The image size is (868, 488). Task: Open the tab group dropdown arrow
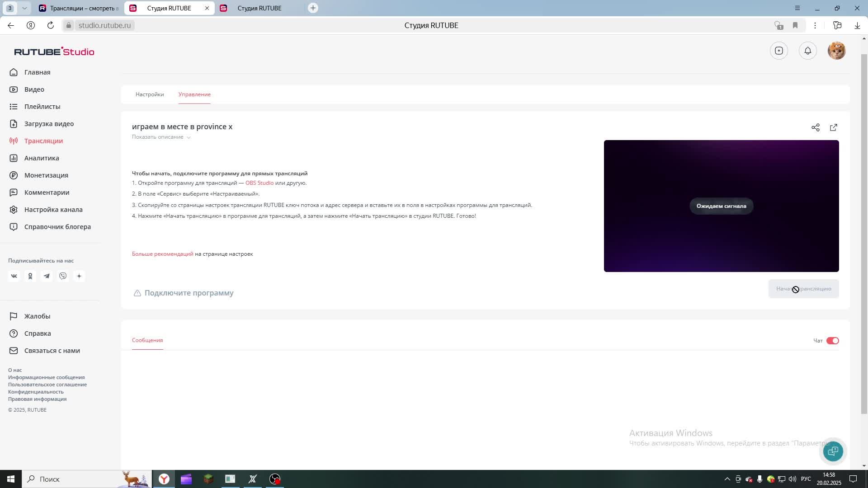[x=24, y=8]
